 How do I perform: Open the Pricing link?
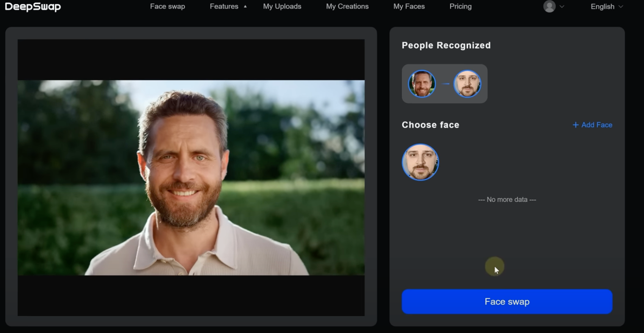[460, 6]
